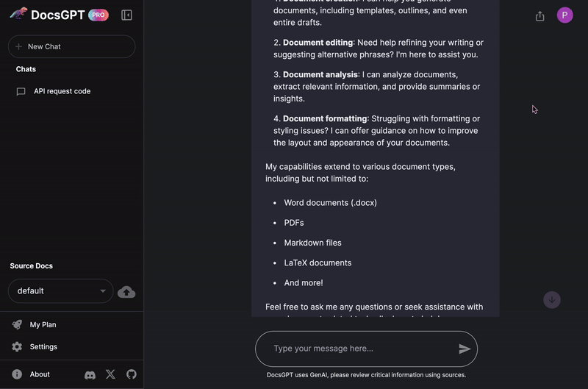The width and height of the screenshot is (588, 389).
Task: Click the PRO badge
Action: point(98,15)
